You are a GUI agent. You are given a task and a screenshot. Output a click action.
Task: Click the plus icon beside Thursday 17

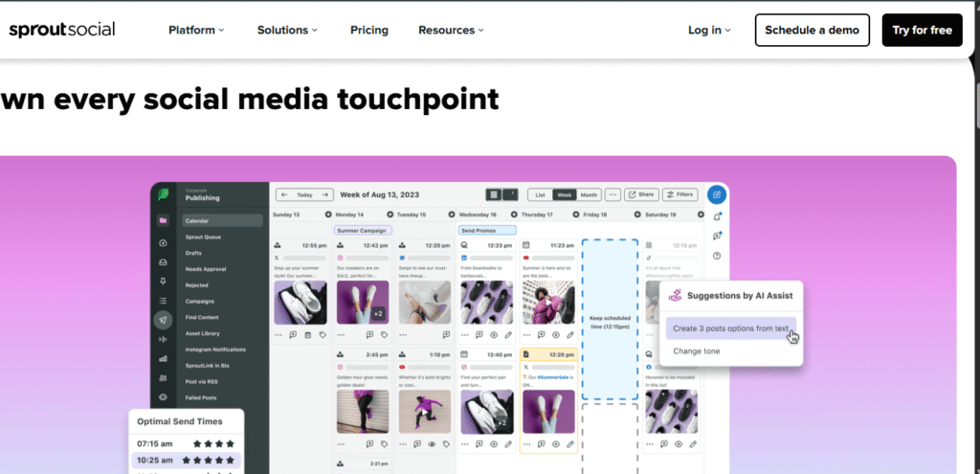point(575,214)
